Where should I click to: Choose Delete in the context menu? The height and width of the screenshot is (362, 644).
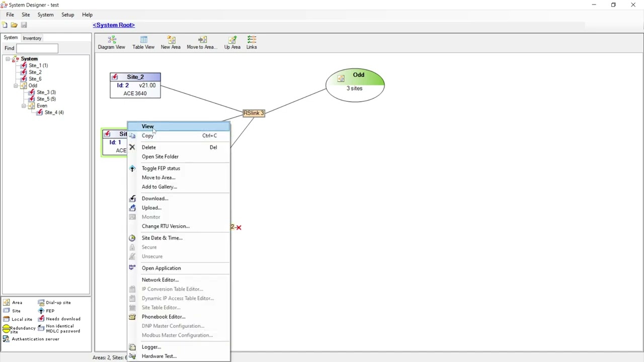[x=179, y=147]
